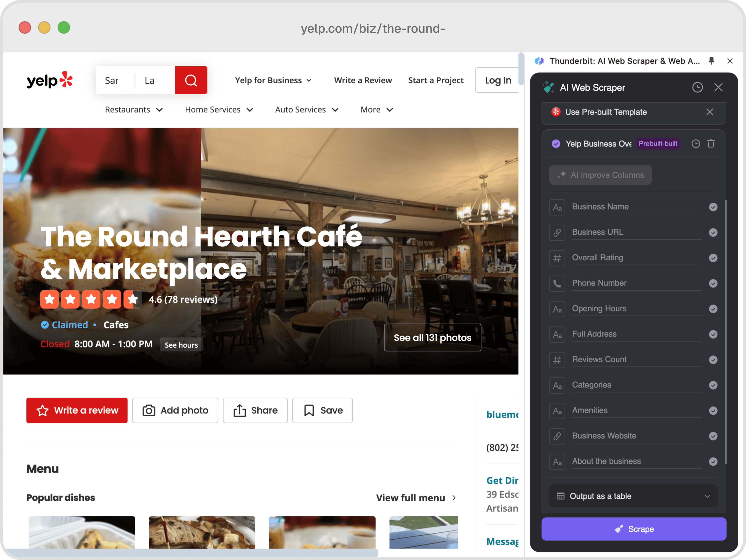The width and height of the screenshot is (746, 560).
Task: Click the Share button
Action: (x=255, y=410)
